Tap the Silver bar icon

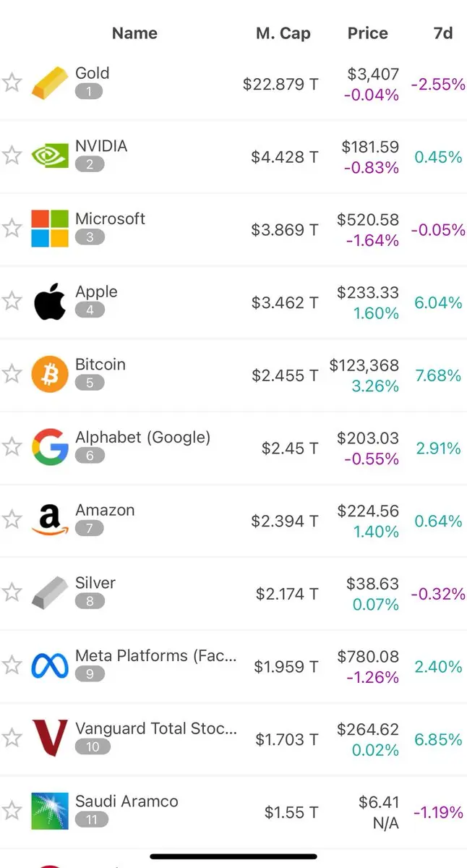50,592
